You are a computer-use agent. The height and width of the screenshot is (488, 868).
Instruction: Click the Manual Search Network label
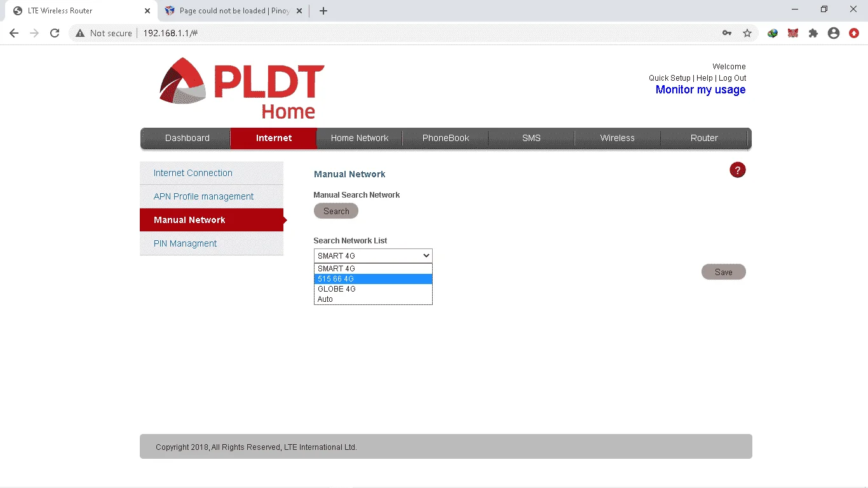tap(356, 195)
